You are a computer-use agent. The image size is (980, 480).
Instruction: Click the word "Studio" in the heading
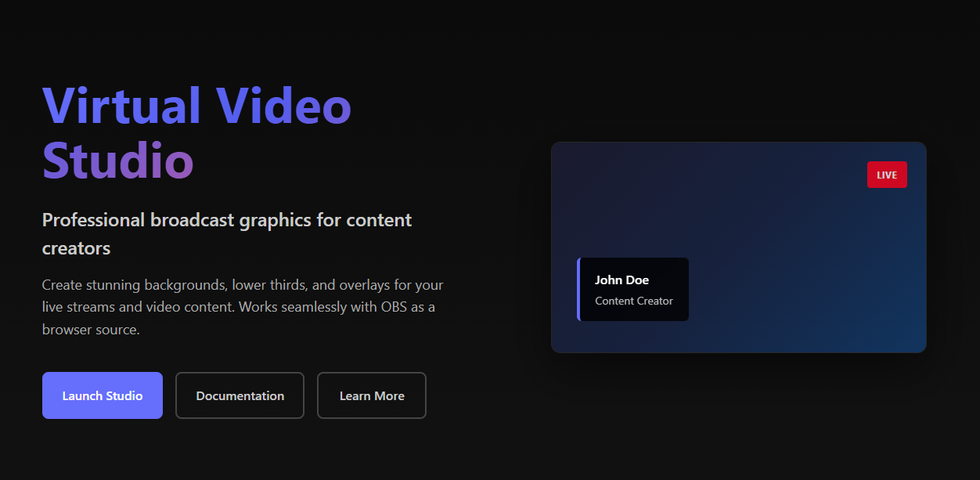[117, 161]
